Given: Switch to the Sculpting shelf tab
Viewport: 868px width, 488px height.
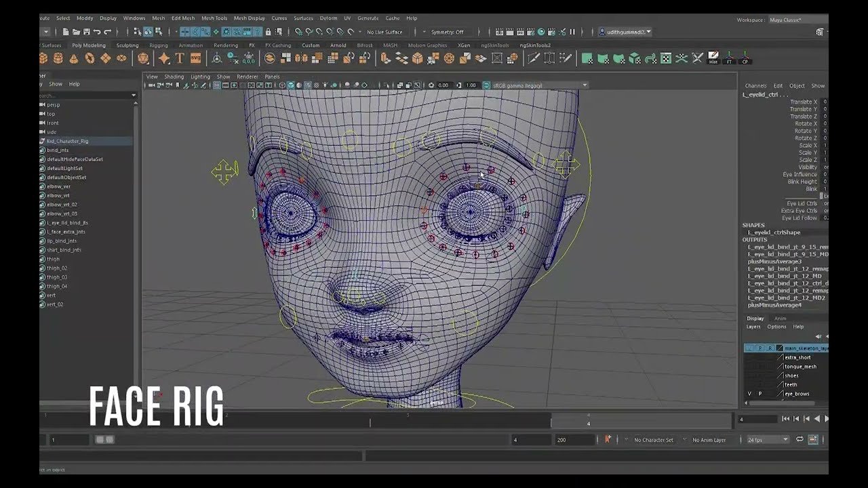Looking at the screenshot, I should 127,45.
